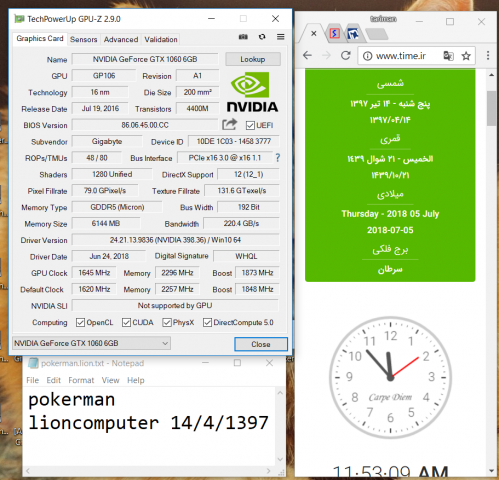
Task: Click the Notepad title bar icon
Action: pyautogui.click(x=33, y=363)
